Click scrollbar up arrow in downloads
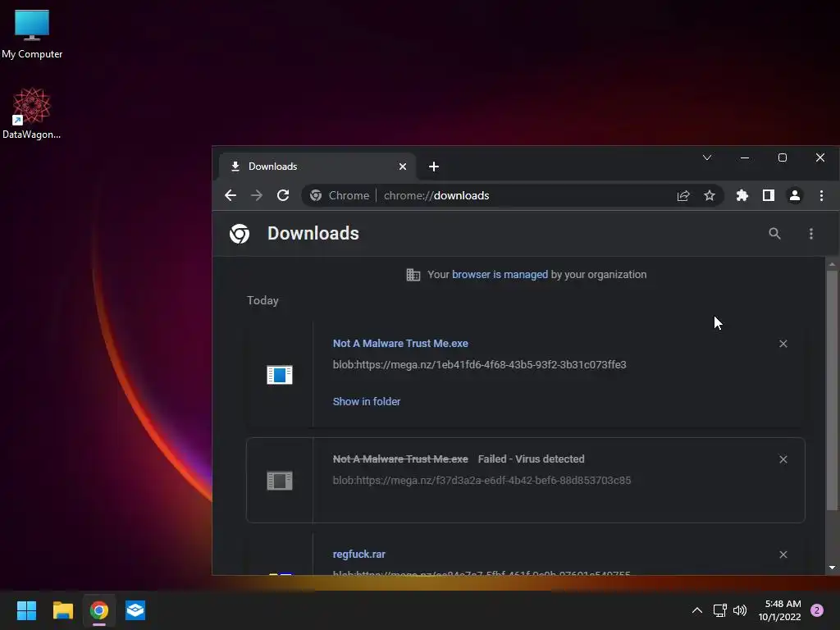Image resolution: width=840 pixels, height=630 pixels. click(x=832, y=264)
